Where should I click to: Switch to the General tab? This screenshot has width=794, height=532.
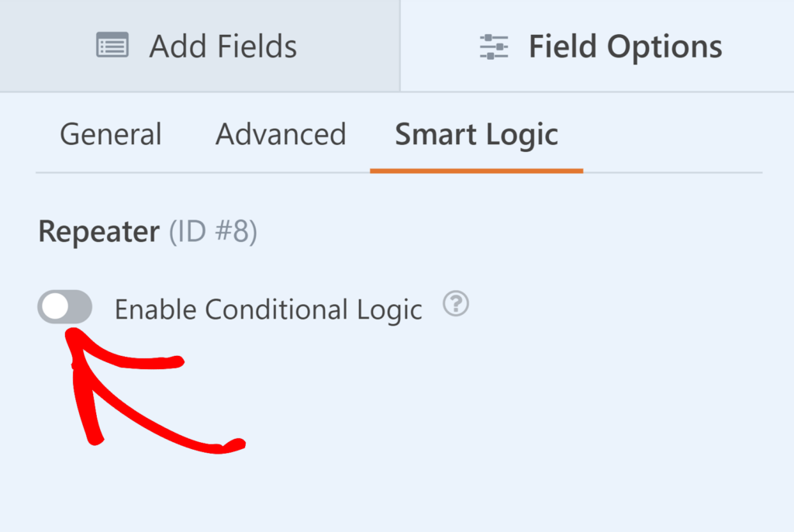(110, 134)
